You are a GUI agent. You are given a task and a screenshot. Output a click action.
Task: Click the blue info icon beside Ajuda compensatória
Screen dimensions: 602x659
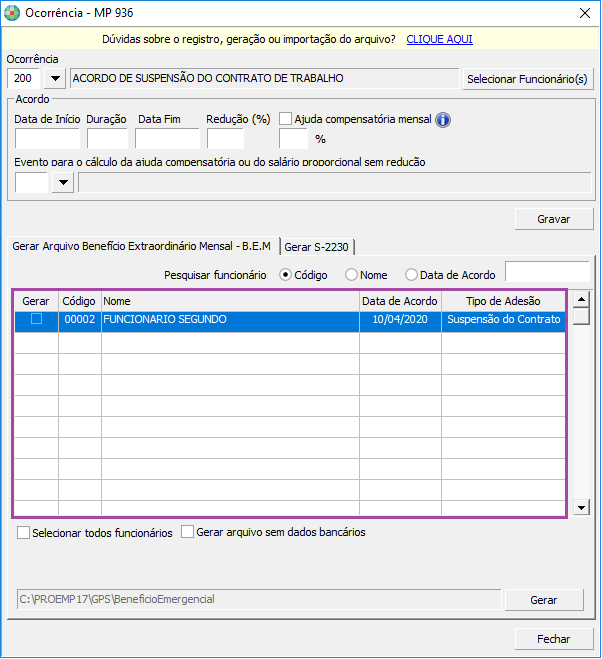pos(443,120)
